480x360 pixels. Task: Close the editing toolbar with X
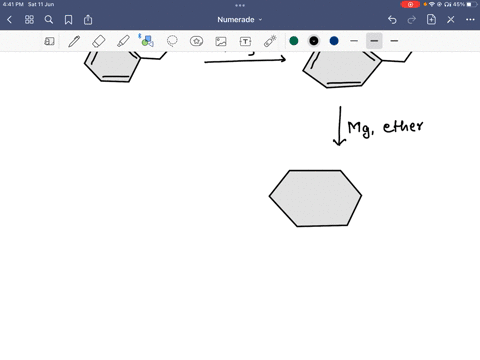coord(451,20)
